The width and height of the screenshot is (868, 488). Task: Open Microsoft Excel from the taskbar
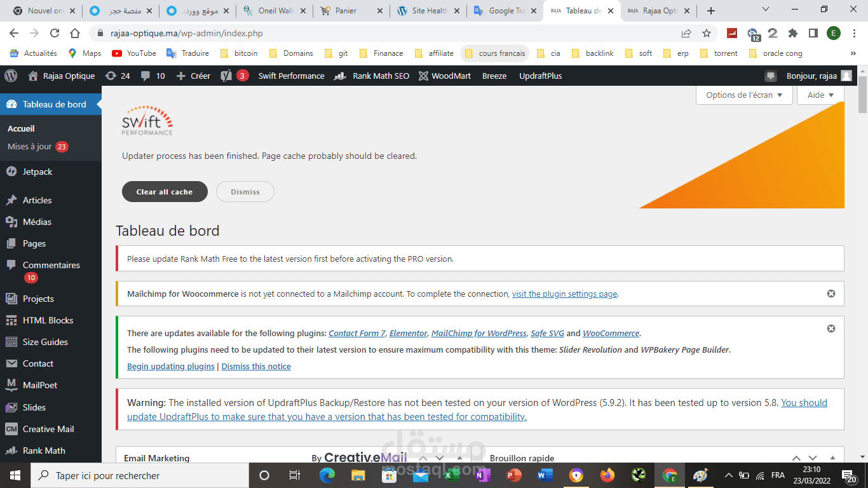[x=451, y=475]
